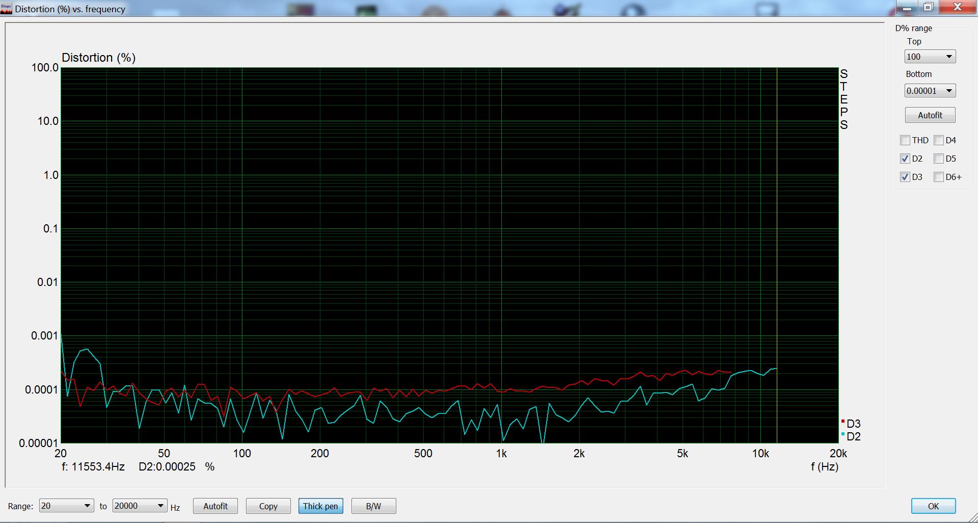
Task: Enable the D6+ checkbox
Action: [x=939, y=177]
